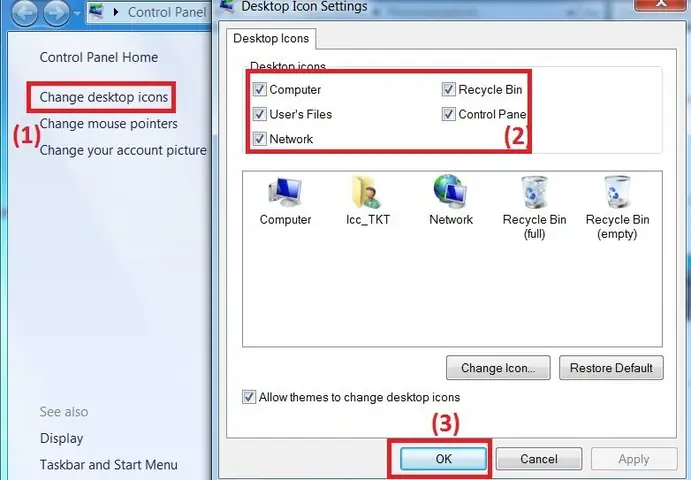Select the Network icon in the preview list
Viewport: 691px width, 480px height.
[x=451, y=201]
